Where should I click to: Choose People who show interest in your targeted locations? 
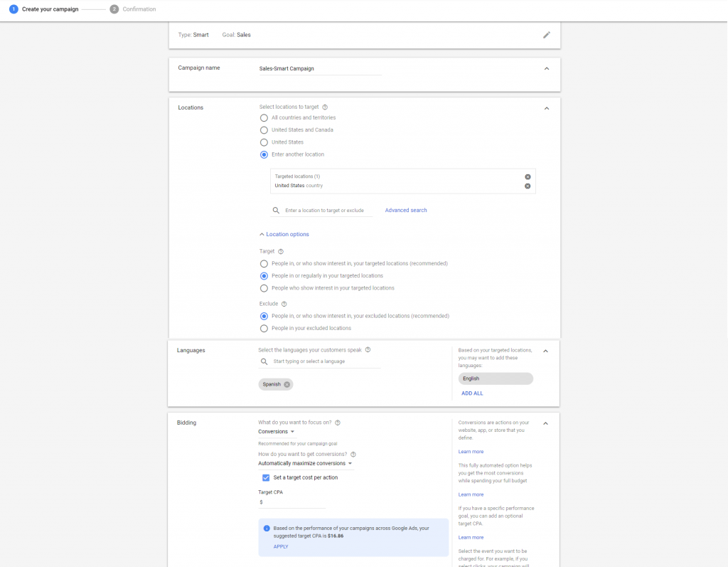click(x=264, y=287)
